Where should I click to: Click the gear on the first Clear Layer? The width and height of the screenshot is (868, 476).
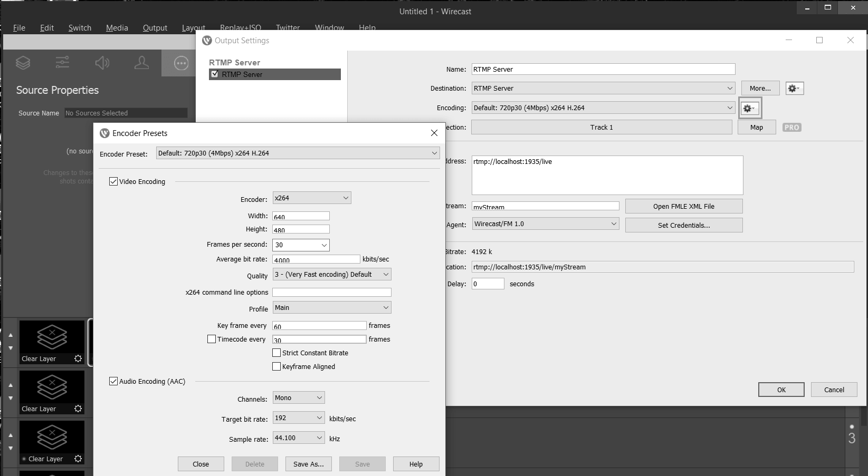tap(78, 358)
